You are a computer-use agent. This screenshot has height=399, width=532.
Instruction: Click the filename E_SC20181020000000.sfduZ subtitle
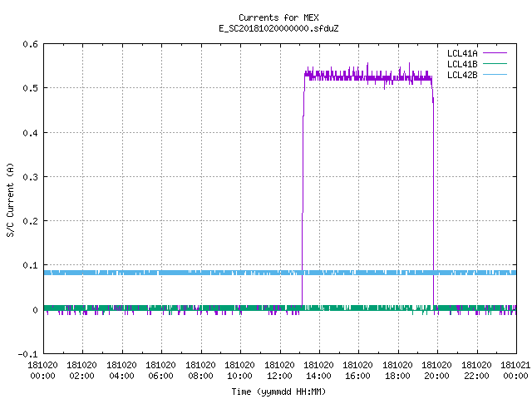[x=278, y=28]
